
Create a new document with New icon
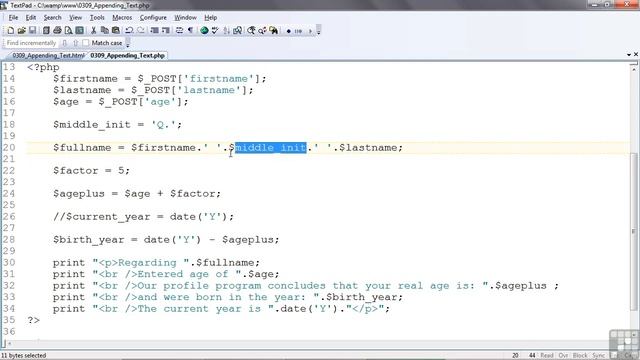coord(11,31)
